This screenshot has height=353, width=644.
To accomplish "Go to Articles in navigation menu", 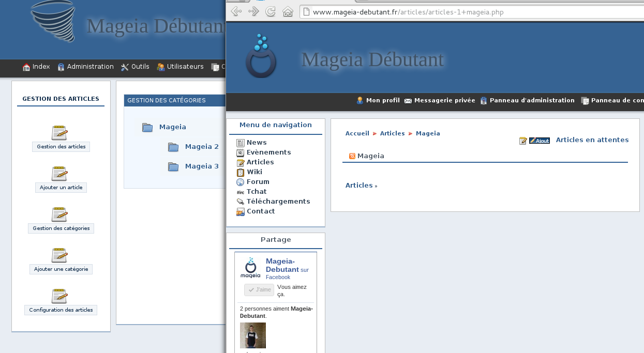I will point(260,162).
